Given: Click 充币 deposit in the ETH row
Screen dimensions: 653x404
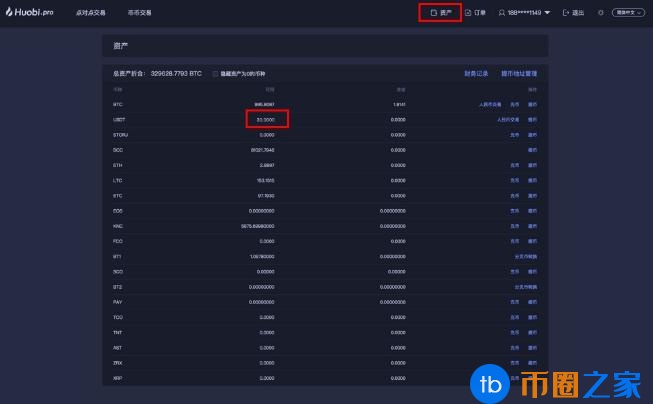Looking at the screenshot, I should pos(515,165).
